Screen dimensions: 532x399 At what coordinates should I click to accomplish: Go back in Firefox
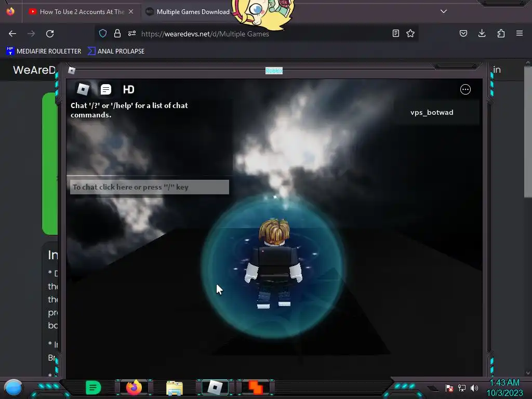tap(12, 34)
